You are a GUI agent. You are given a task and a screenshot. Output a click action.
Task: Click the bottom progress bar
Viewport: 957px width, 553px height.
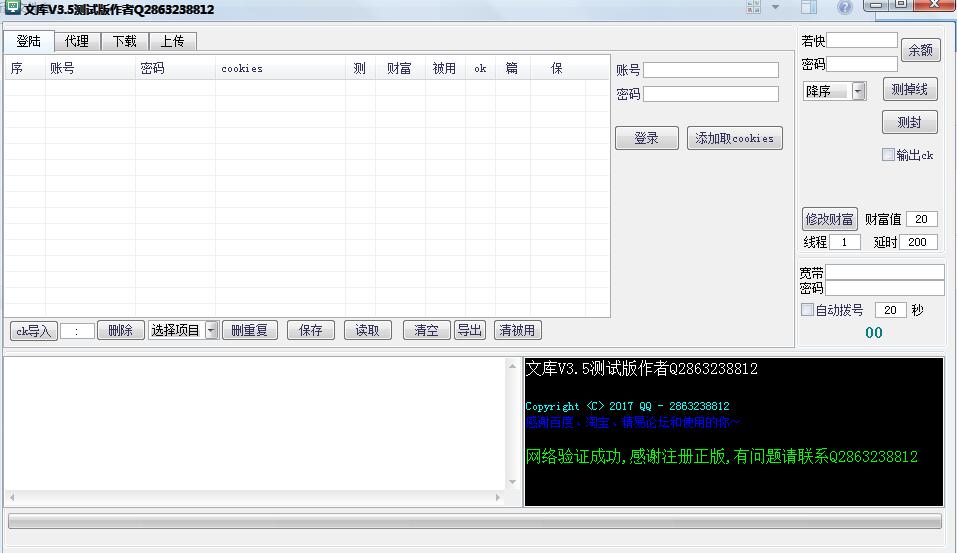(475, 521)
